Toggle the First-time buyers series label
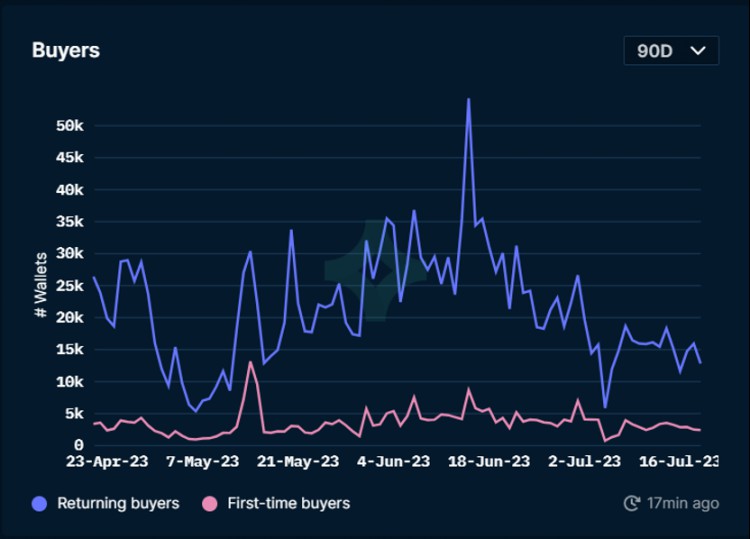This screenshot has width=750, height=539. pyautogui.click(x=289, y=503)
